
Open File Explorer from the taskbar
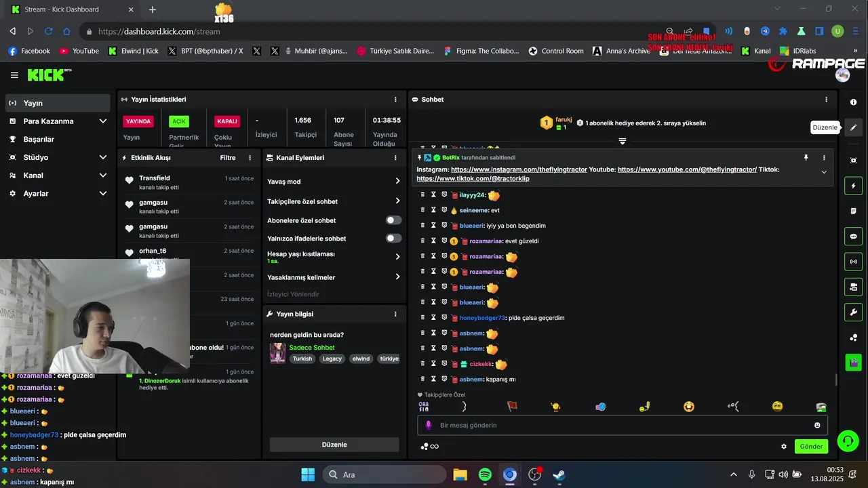point(460,474)
